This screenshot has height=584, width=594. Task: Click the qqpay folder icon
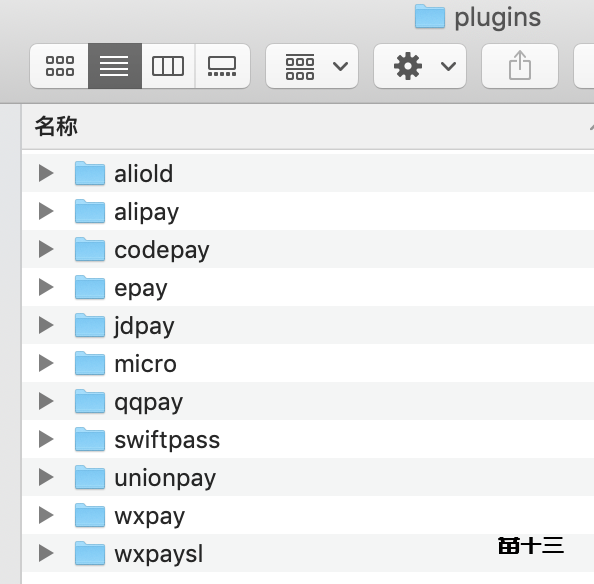90,401
